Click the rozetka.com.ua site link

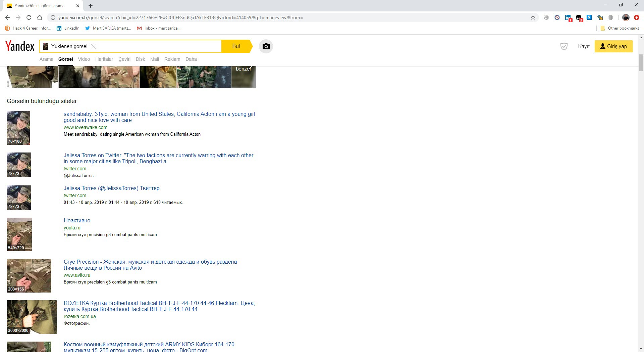pyautogui.click(x=80, y=316)
